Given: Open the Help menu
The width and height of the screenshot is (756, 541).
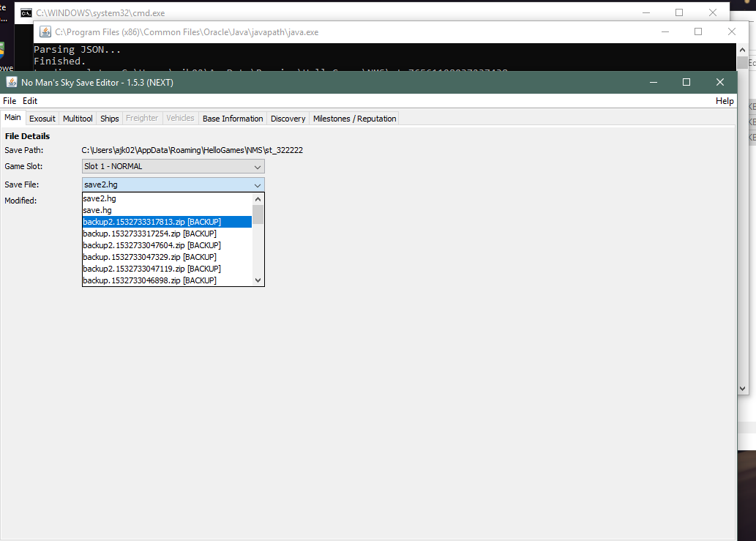Looking at the screenshot, I should click(x=725, y=101).
